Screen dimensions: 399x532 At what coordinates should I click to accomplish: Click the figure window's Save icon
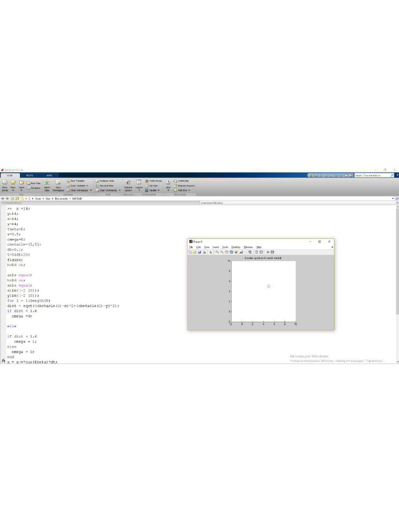[x=199, y=252]
